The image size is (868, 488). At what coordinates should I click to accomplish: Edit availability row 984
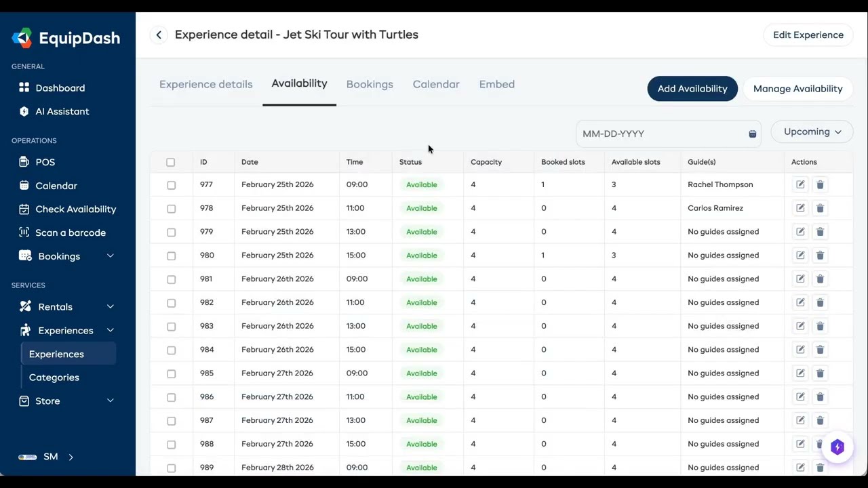point(800,350)
